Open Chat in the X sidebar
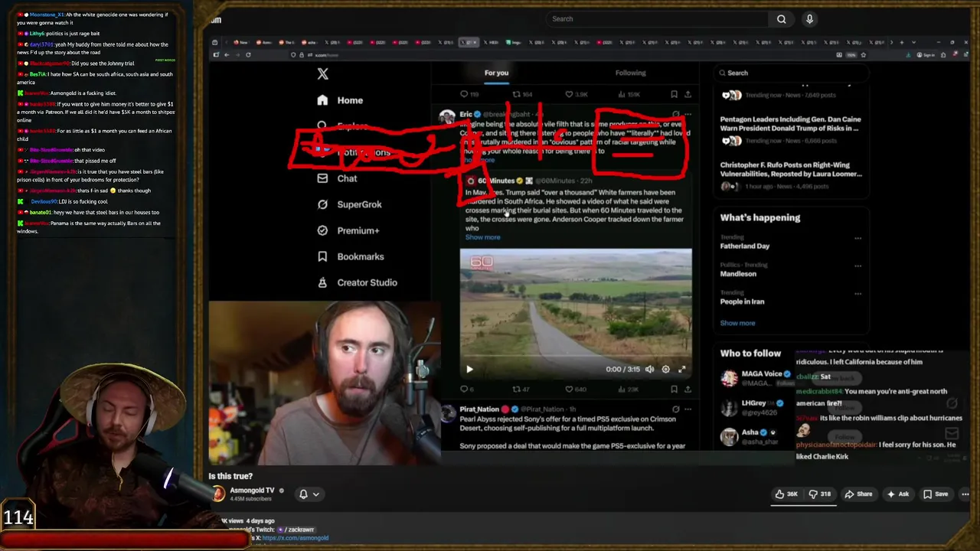This screenshot has width=980, height=551. 337,178
